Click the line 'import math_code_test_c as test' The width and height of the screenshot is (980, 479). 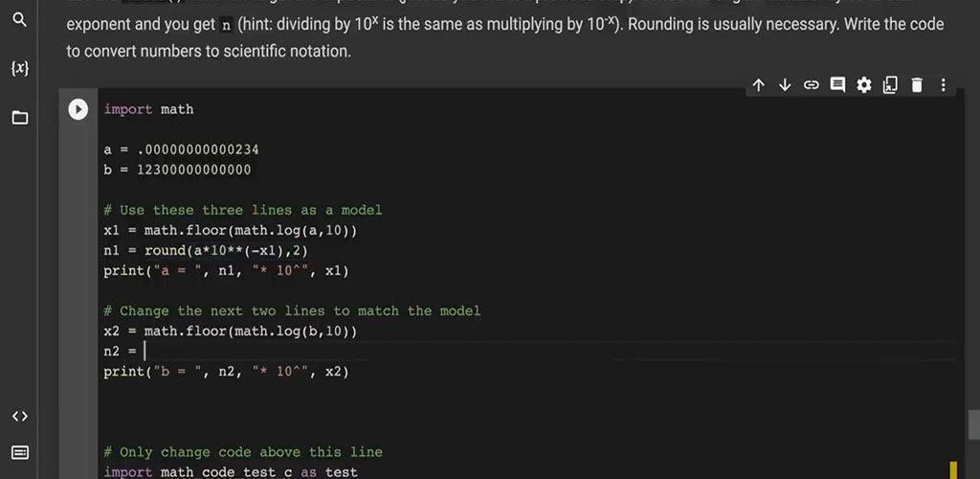pyautogui.click(x=231, y=472)
